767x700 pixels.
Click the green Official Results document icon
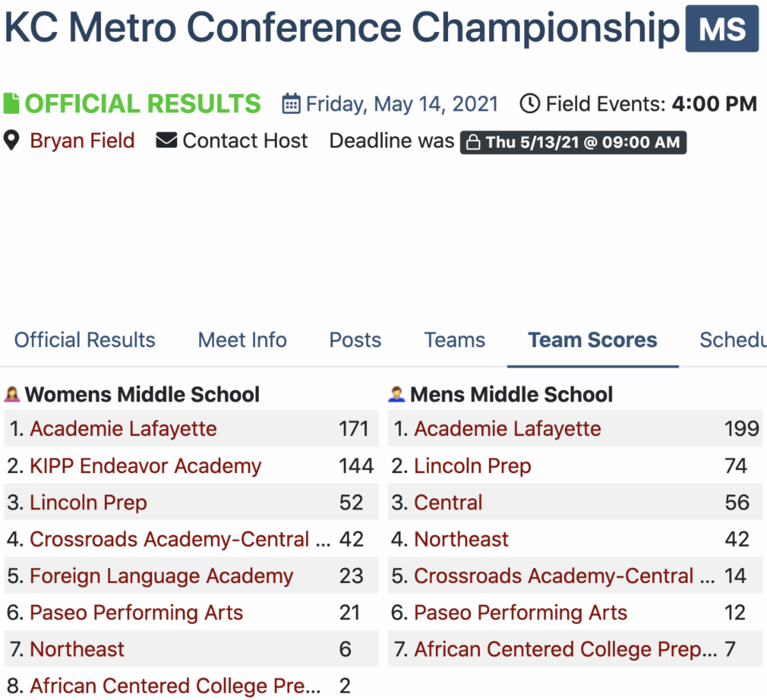(12, 104)
